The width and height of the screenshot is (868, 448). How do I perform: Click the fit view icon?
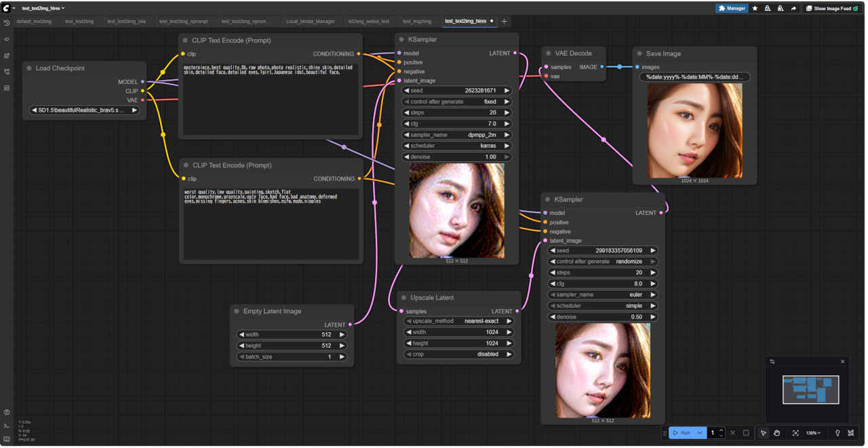point(795,433)
